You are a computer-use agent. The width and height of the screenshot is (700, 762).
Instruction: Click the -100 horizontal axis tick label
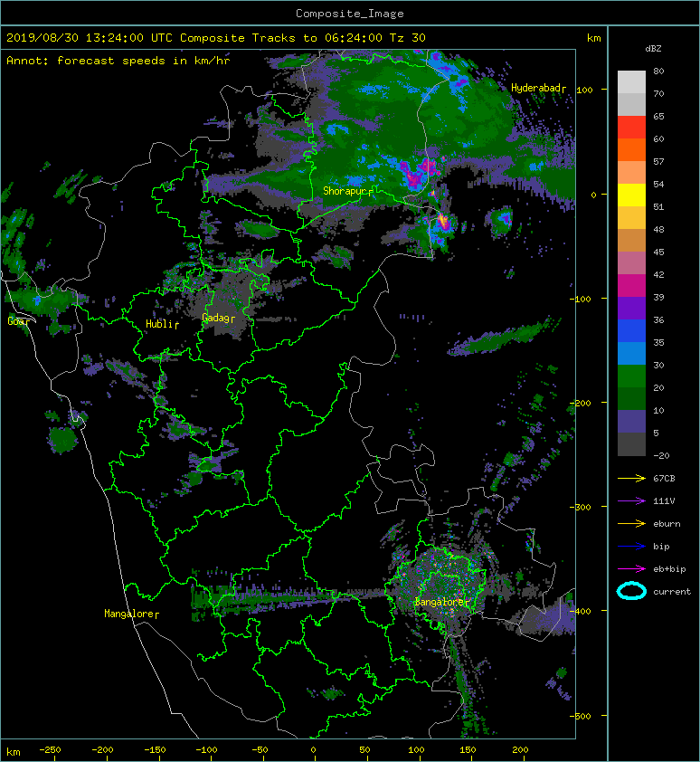[x=206, y=750]
